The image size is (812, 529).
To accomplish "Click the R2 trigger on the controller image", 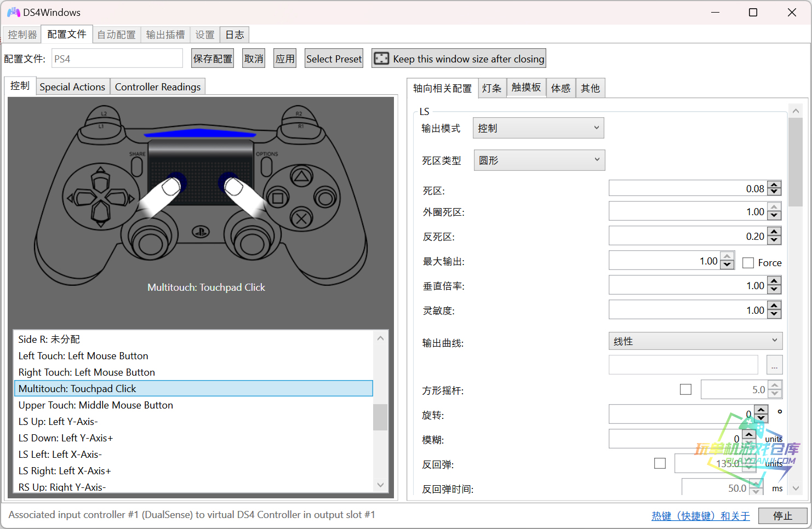I will (x=299, y=113).
